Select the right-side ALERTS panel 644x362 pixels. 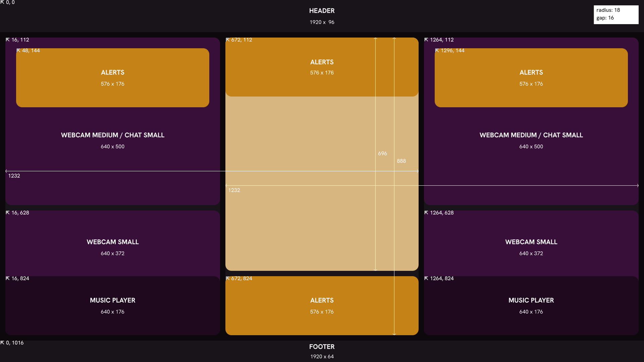coord(531,77)
